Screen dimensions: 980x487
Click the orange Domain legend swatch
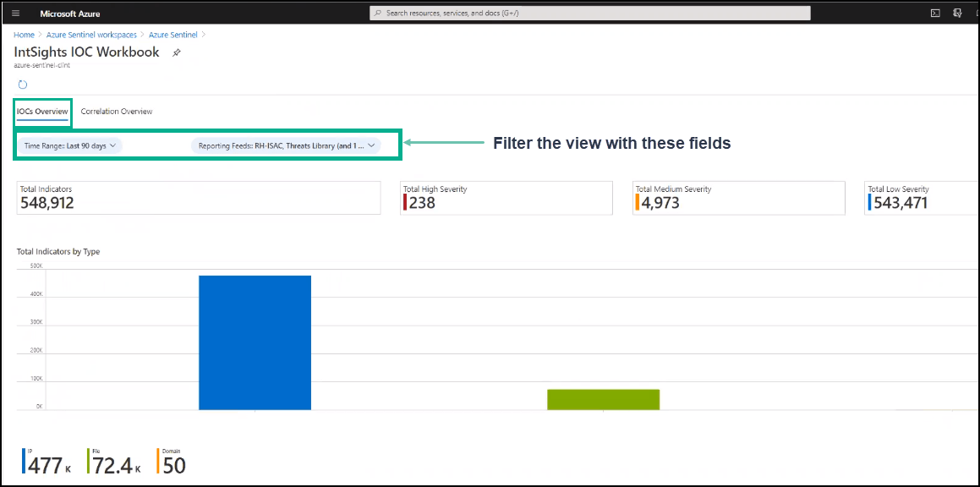click(158, 461)
